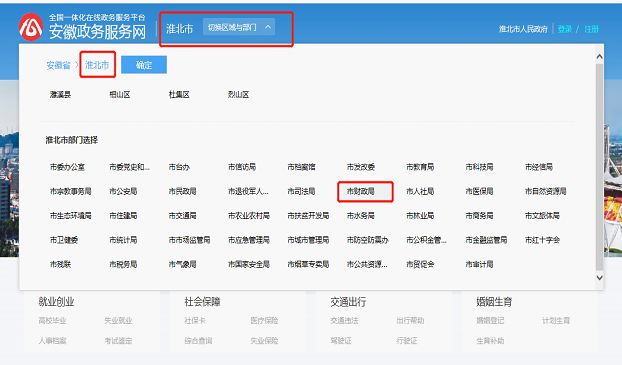Image resolution: width=622 pixels, height=365 pixels.
Task: Confirm selection with the 确定 button
Action: point(144,65)
